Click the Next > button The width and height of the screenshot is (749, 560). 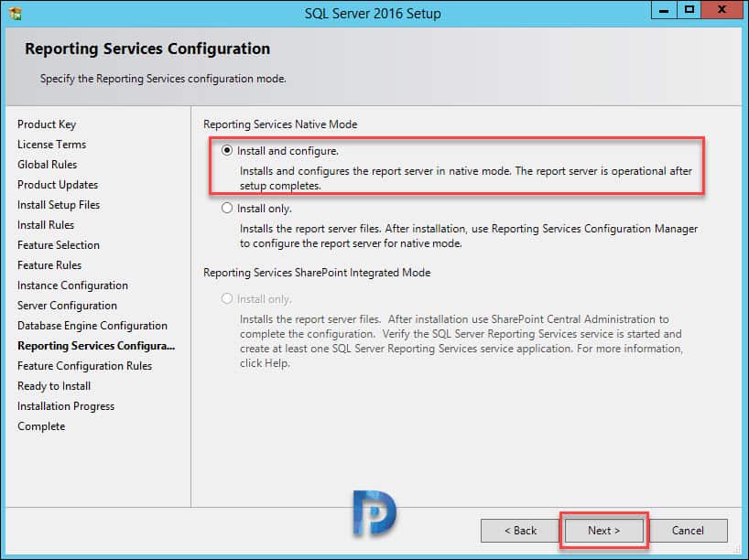pos(603,531)
